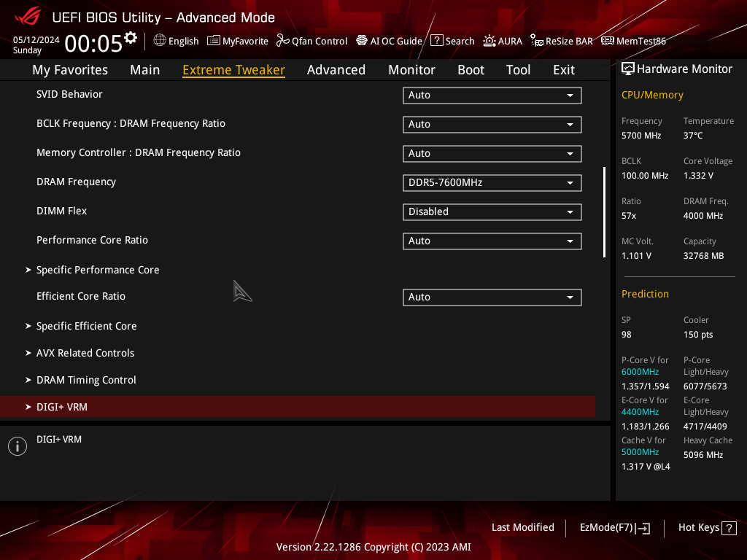The width and height of the screenshot is (747, 560).
Task: Switch to the Monitor tab
Action: point(411,70)
